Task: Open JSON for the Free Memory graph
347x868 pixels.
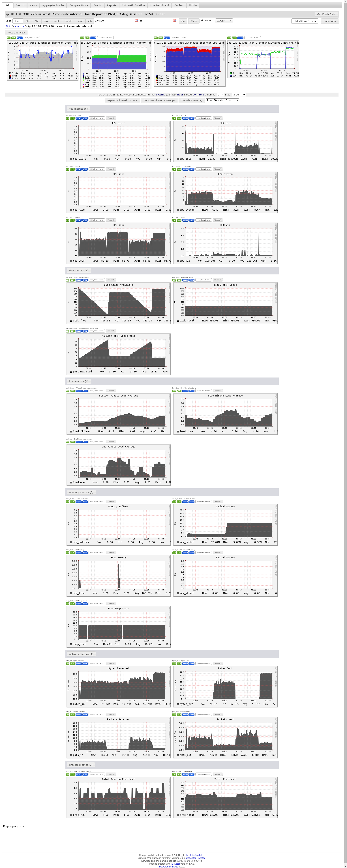Action: click(72, 553)
